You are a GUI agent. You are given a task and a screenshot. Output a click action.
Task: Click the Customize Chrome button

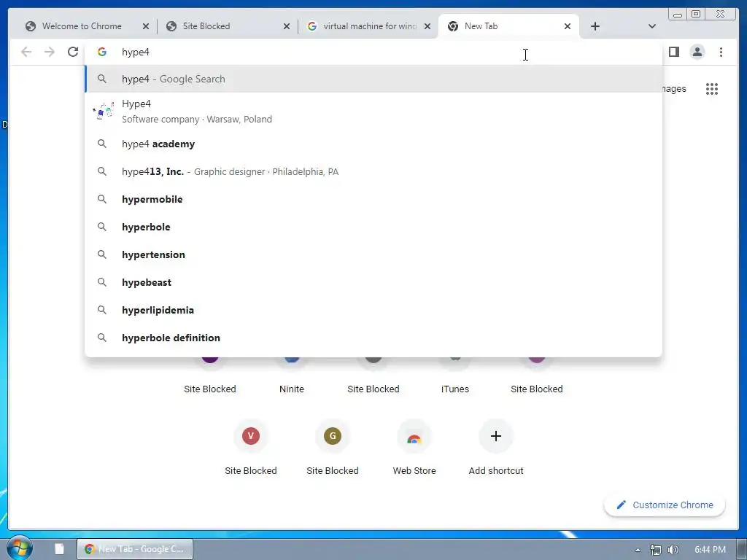tap(665, 505)
